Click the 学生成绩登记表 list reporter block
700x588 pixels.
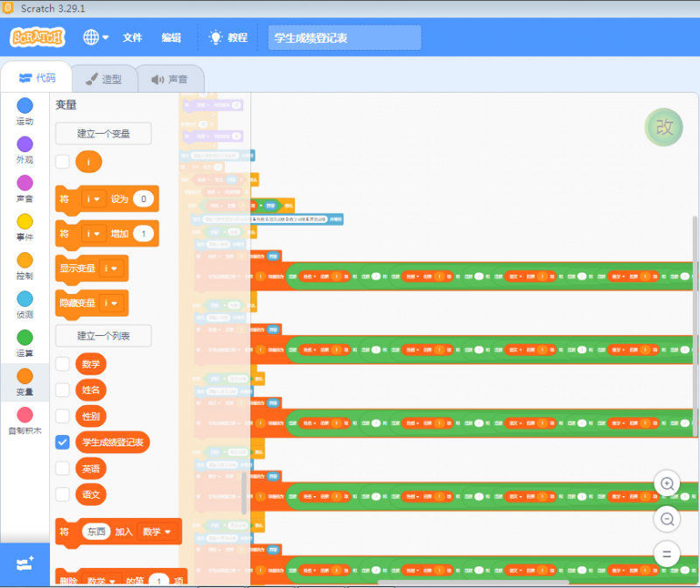coord(113,442)
